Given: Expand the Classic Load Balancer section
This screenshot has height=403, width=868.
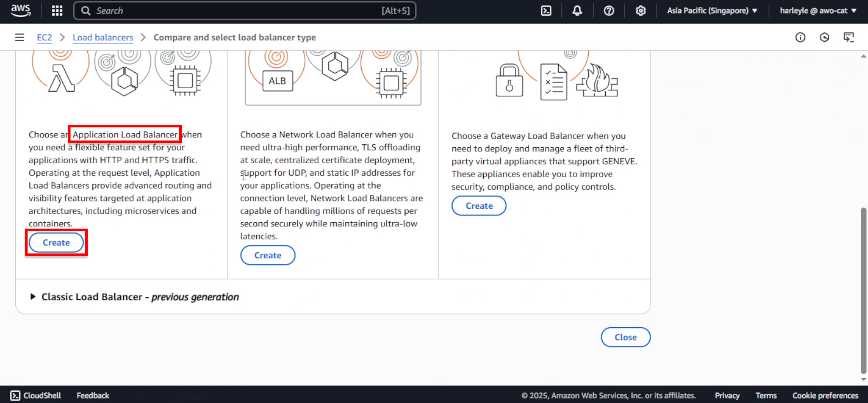Looking at the screenshot, I should (135, 297).
